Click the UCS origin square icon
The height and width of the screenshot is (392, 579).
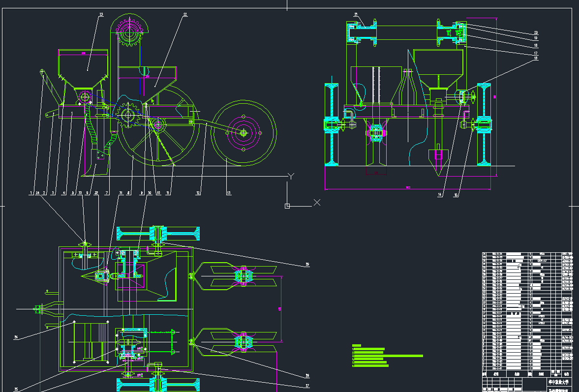[x=287, y=206]
